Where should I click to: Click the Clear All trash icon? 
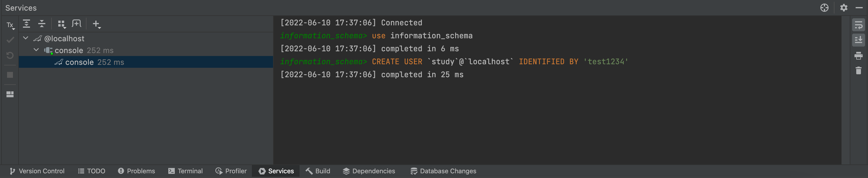point(859,71)
